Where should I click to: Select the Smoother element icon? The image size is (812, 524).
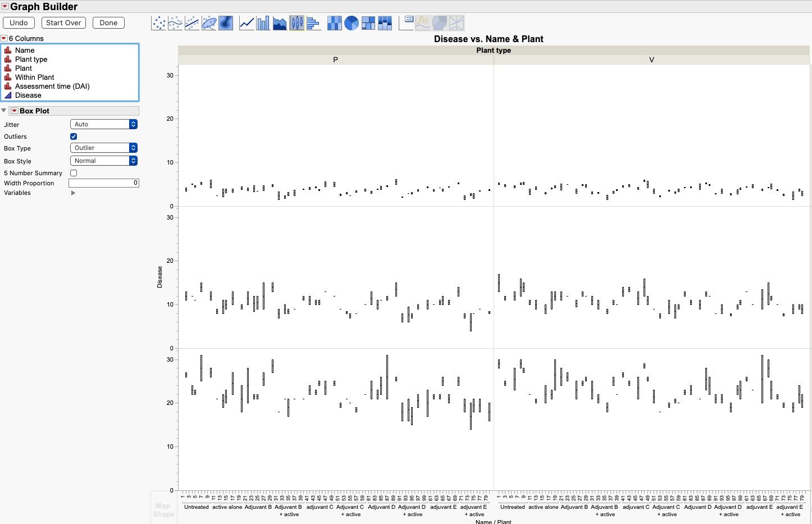coord(175,22)
